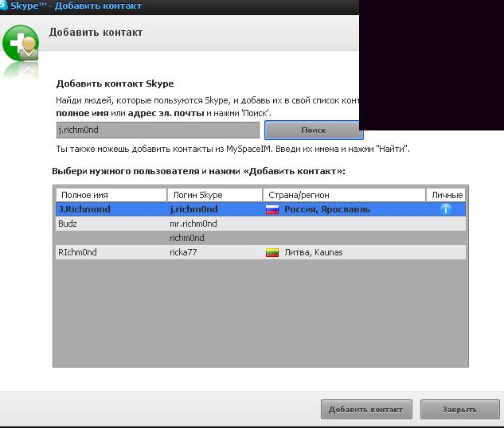Screen dimensions: 504x428
Task: Click the Добавить контакт button
Action: point(366,410)
